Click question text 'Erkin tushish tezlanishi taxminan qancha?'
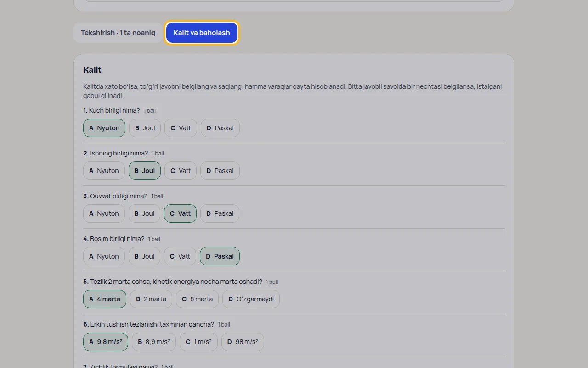Image resolution: width=588 pixels, height=368 pixels. [152, 324]
